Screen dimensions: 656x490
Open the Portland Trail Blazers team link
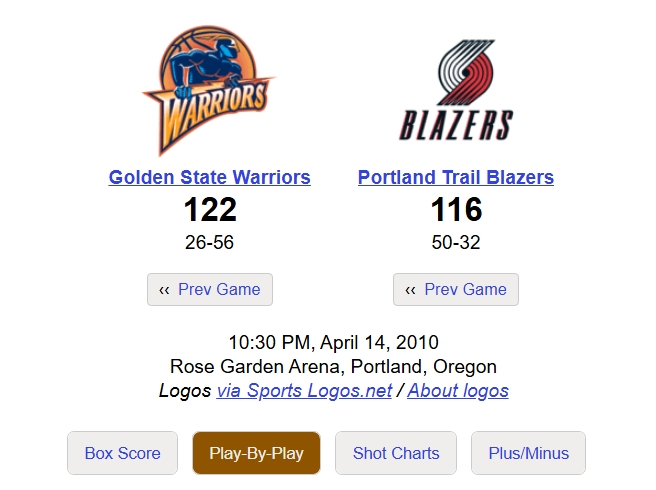pos(456,178)
